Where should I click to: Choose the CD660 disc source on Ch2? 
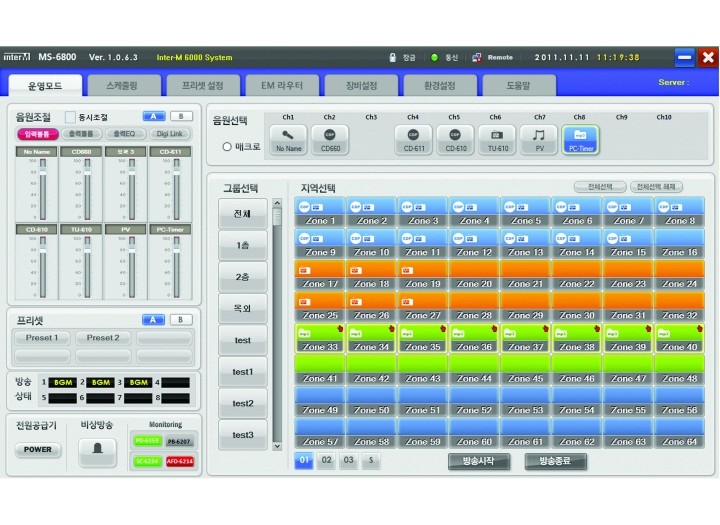(330, 139)
